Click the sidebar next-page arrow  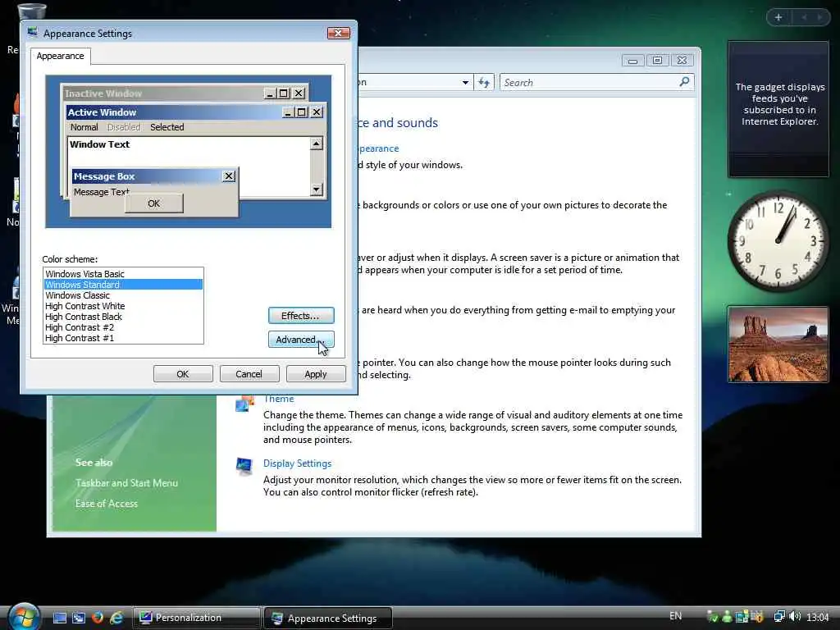coord(819,18)
